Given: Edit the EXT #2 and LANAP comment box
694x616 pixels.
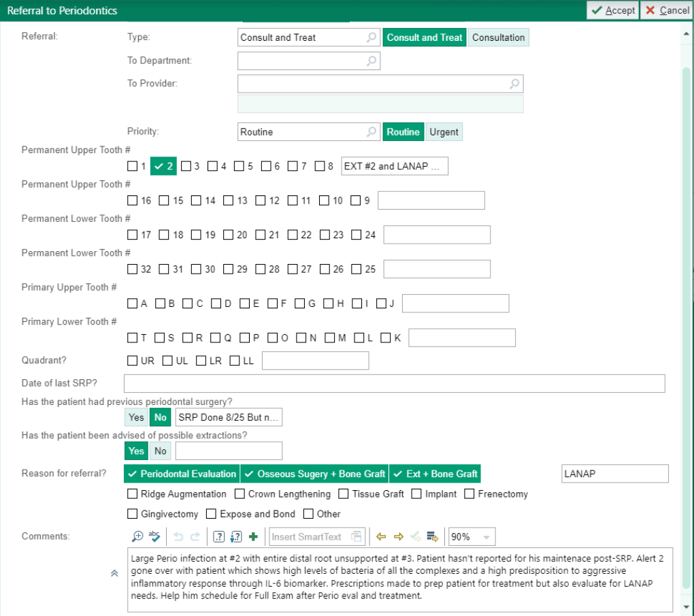Looking at the screenshot, I should click(395, 166).
